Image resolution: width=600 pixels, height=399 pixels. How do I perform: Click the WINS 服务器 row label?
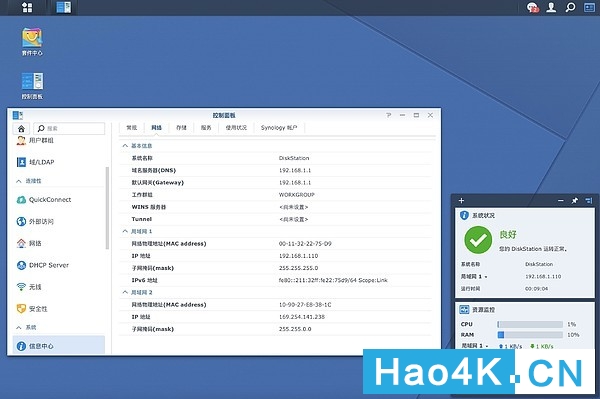coord(149,207)
